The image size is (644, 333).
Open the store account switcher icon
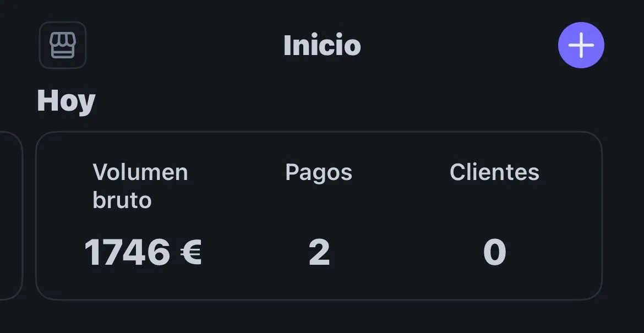pos(63,45)
